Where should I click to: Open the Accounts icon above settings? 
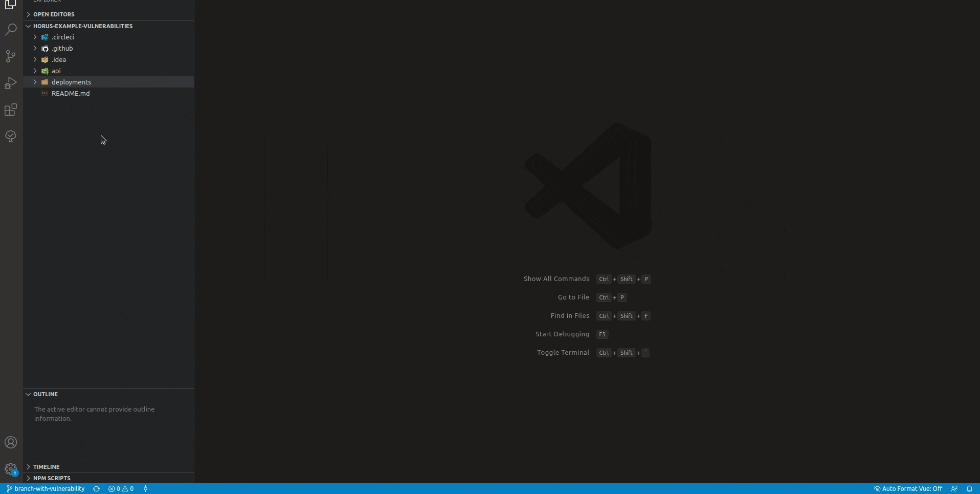(x=11, y=442)
